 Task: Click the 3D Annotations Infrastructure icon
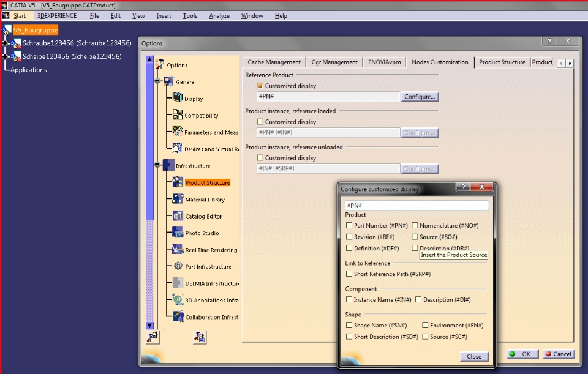178,299
